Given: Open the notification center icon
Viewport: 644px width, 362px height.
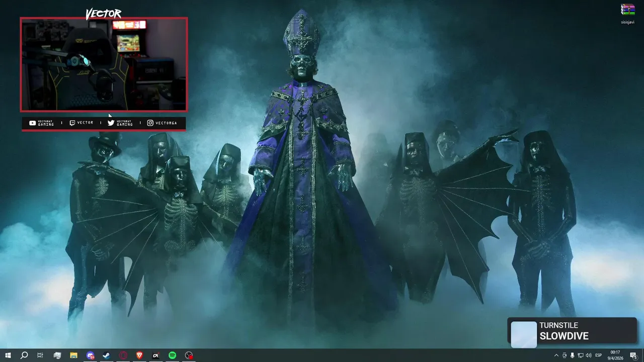Looking at the screenshot, I should pyautogui.click(x=633, y=355).
